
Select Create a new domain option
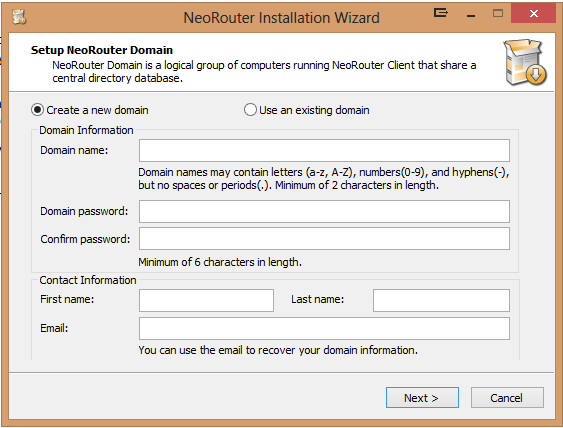tap(90, 110)
